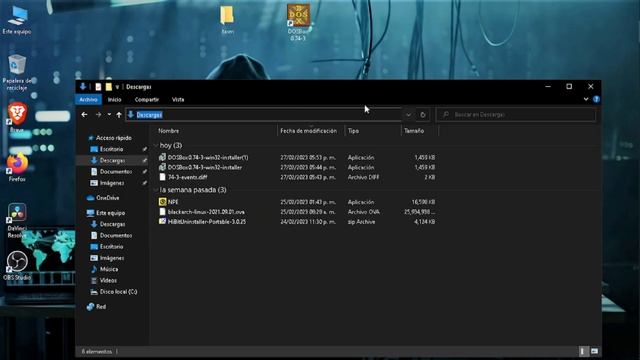The height and width of the screenshot is (360, 640).
Task: Click the Forward navigation arrow
Action: pos(98,115)
